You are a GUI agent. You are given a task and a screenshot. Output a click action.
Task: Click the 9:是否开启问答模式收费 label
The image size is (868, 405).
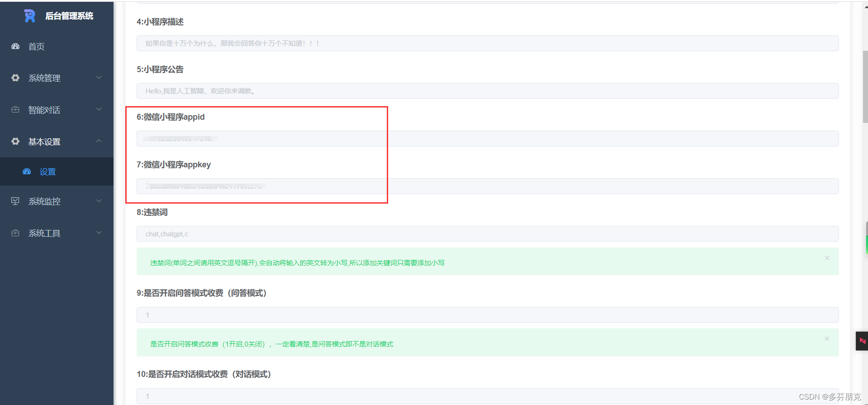tap(202, 293)
